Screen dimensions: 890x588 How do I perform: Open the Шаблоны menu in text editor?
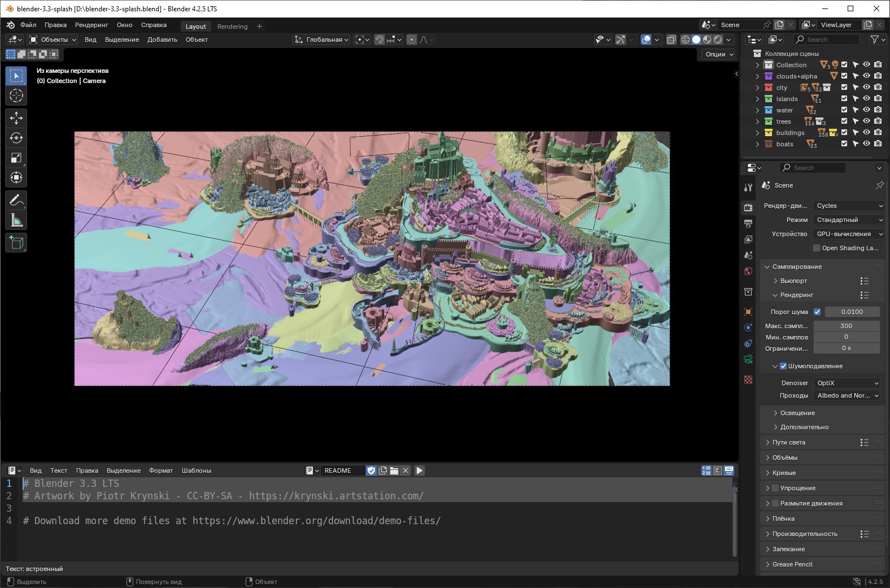197,471
